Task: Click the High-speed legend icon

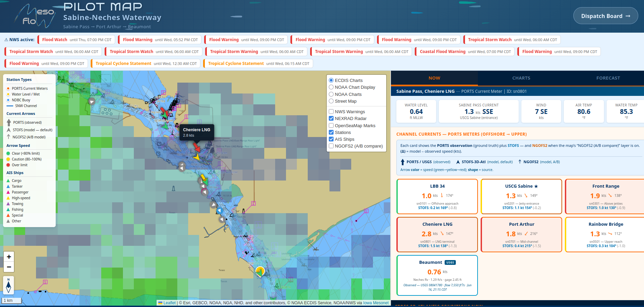Action: coord(8,198)
